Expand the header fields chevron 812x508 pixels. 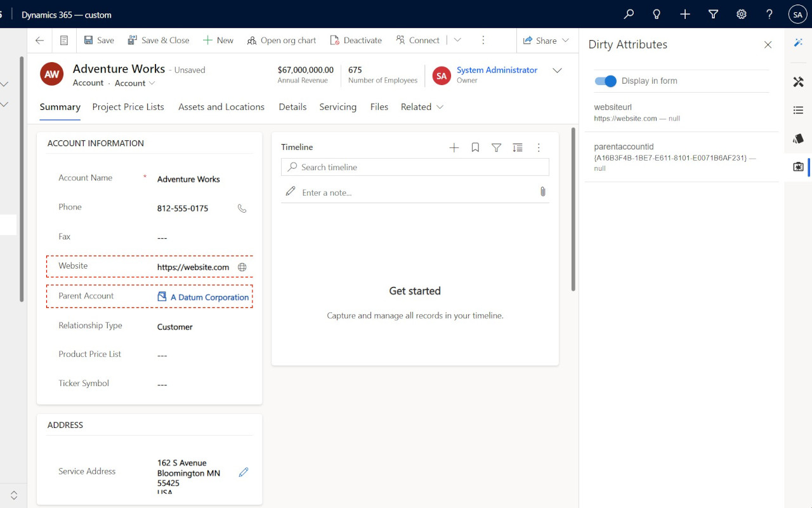[557, 70]
